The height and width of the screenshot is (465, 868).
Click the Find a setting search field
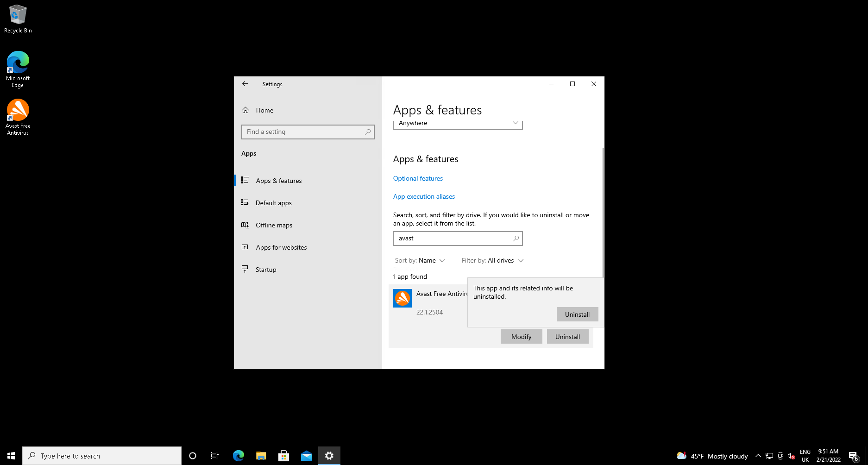pyautogui.click(x=308, y=132)
